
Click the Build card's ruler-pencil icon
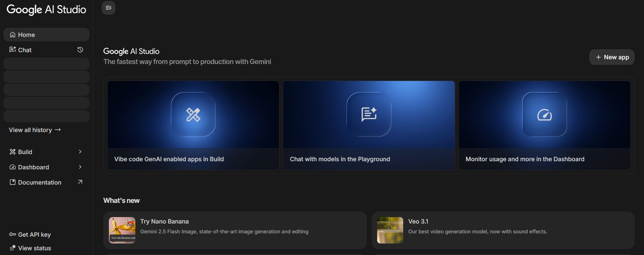[193, 114]
